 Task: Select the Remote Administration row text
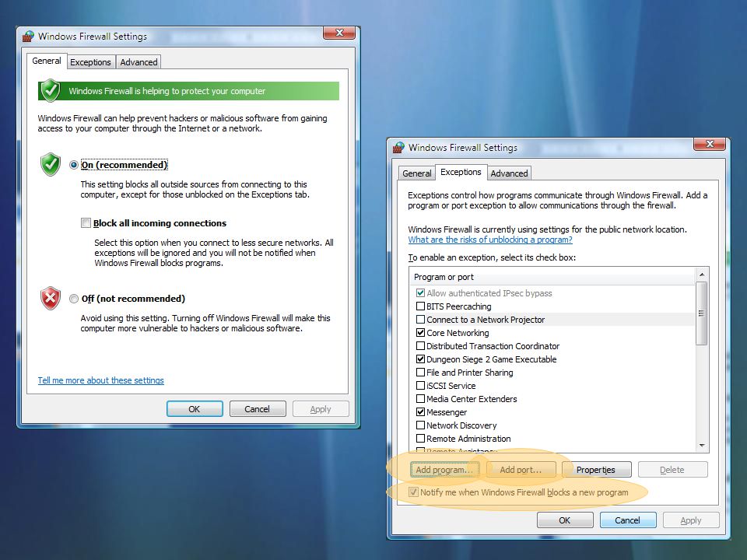(x=468, y=439)
